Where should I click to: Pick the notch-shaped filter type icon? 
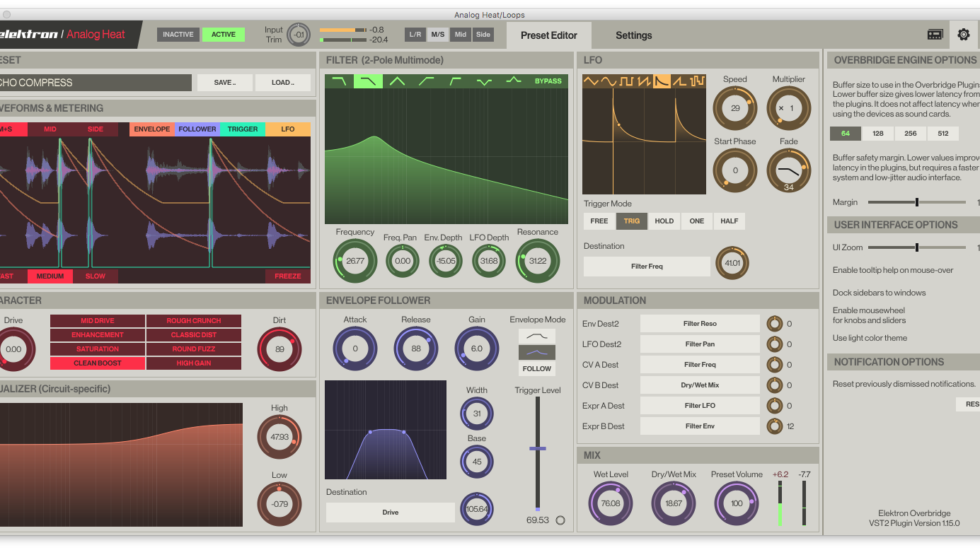[484, 81]
